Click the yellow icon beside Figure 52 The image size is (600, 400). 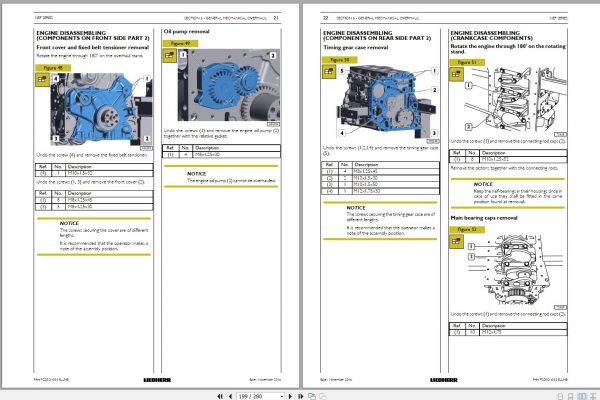click(x=456, y=242)
